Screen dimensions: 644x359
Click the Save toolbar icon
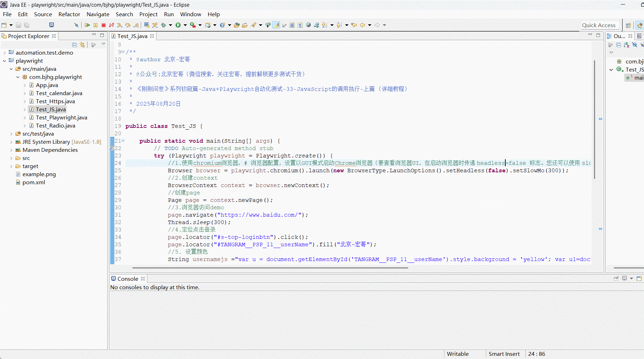(18, 25)
